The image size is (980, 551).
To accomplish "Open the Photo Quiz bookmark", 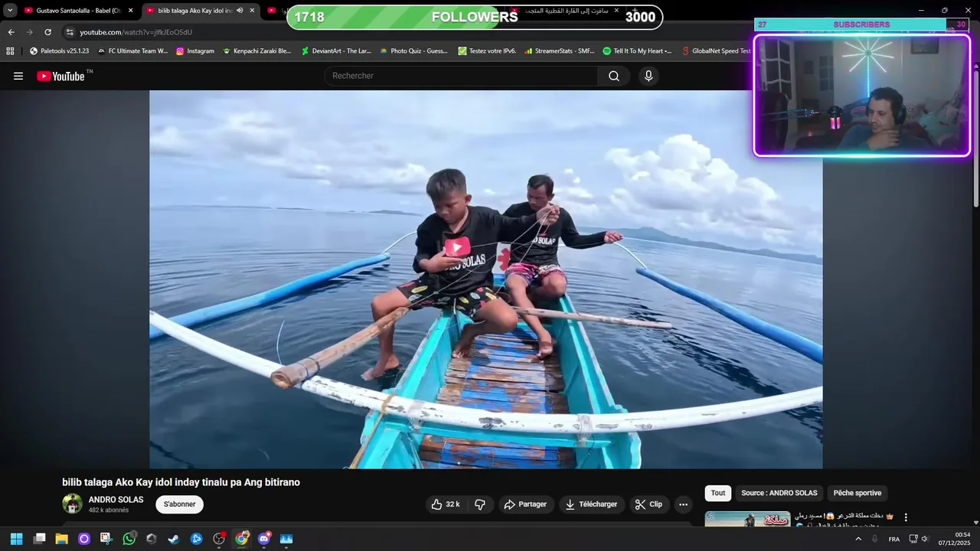I will pos(413,51).
